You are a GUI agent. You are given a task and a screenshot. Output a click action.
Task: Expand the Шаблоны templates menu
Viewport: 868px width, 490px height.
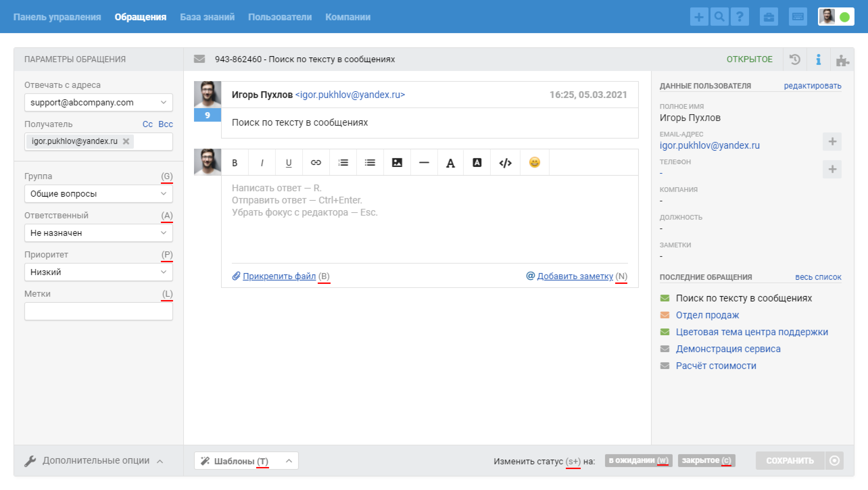[x=246, y=461]
